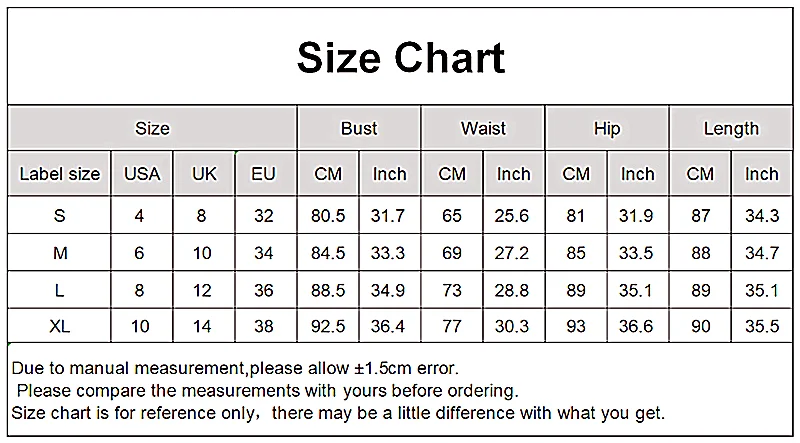Click the UK subheader cell

click(x=204, y=174)
